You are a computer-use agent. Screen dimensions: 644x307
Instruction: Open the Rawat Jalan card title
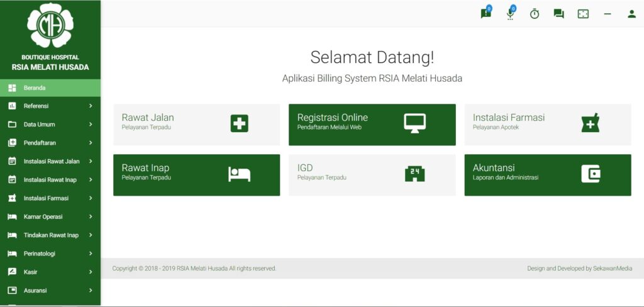(x=148, y=118)
